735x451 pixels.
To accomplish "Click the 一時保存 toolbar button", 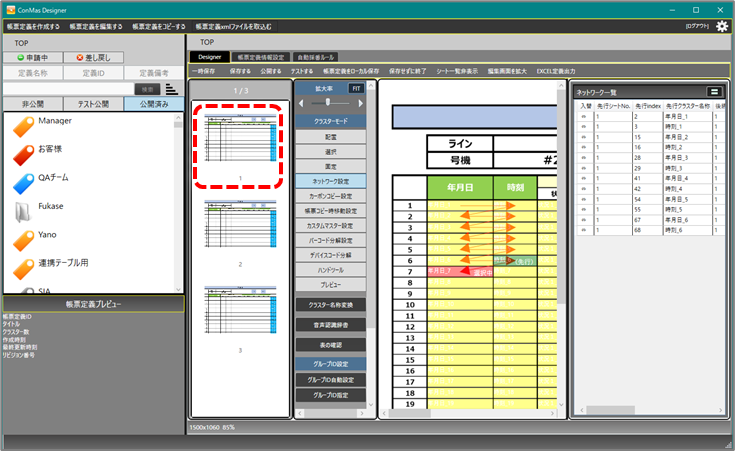I will coord(204,72).
